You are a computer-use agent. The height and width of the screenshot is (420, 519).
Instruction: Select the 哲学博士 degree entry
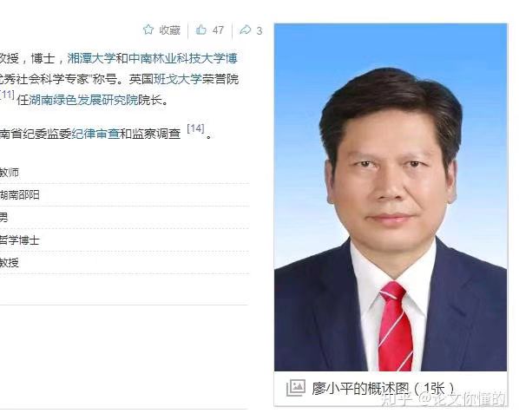point(20,240)
